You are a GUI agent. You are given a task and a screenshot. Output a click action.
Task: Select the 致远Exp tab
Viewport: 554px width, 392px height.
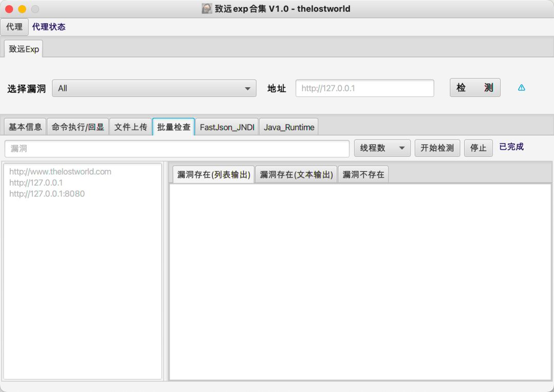click(24, 49)
